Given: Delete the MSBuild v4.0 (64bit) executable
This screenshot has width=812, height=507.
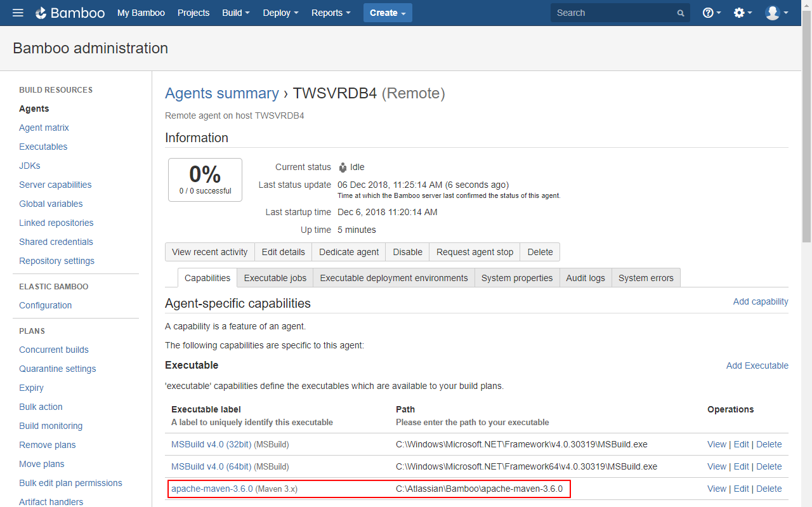Looking at the screenshot, I should [x=769, y=466].
